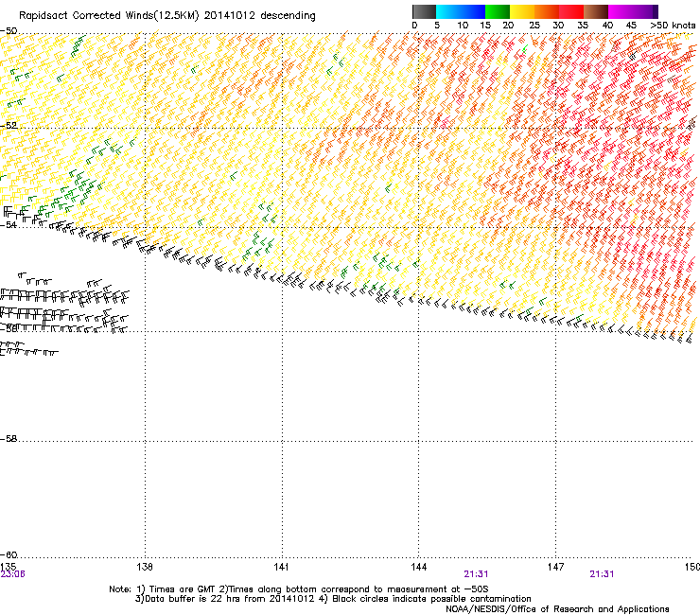Select the green 15-20 knots legend segment
Image resolution: width=700 pixels, height=615 pixels.
point(498,11)
